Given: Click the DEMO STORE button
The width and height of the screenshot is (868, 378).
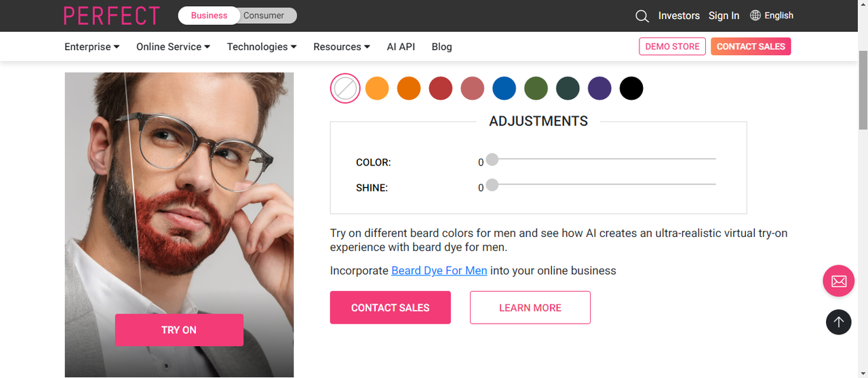Looking at the screenshot, I should tap(672, 47).
